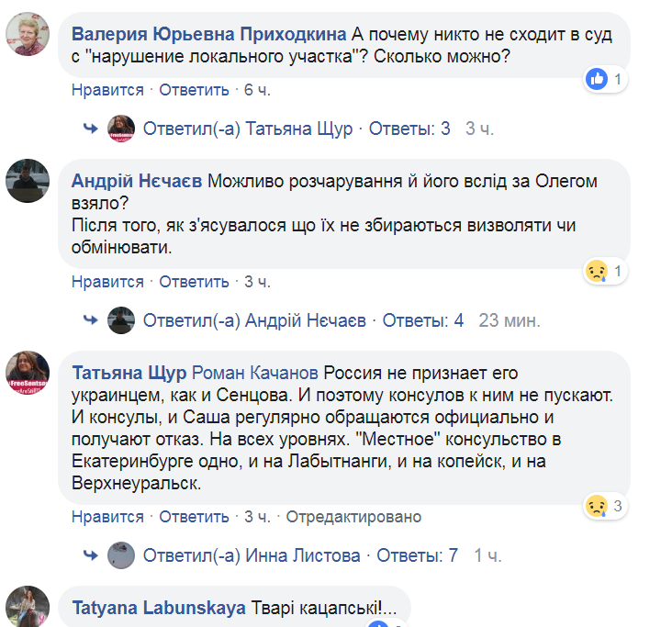This screenshot has height=627, width=672.
Task: Click Tatyana Labunskaya's profile avatar
Action: [27, 606]
